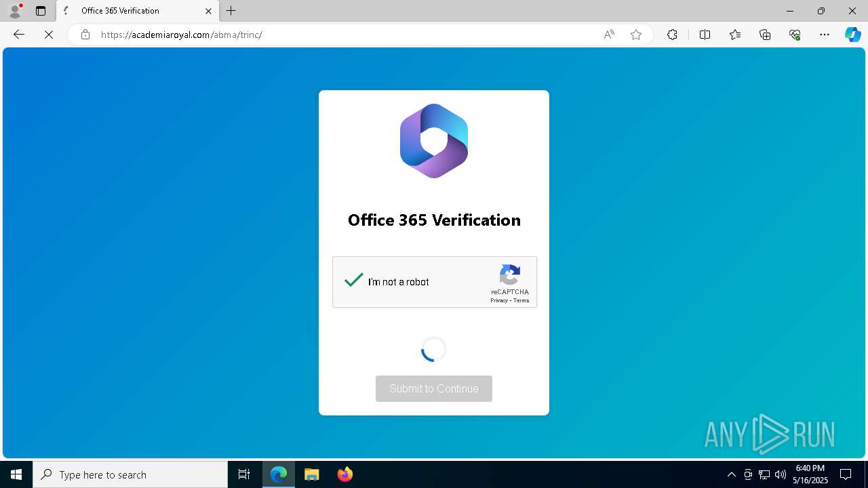
Task: Open Microsoft Edge from the taskbar
Action: (x=279, y=474)
